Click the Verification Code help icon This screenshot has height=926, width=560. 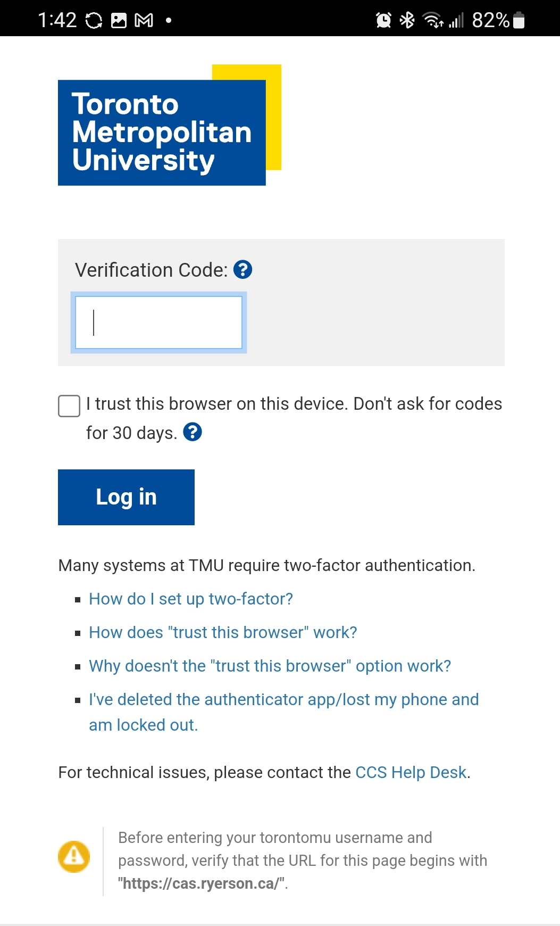tap(243, 270)
